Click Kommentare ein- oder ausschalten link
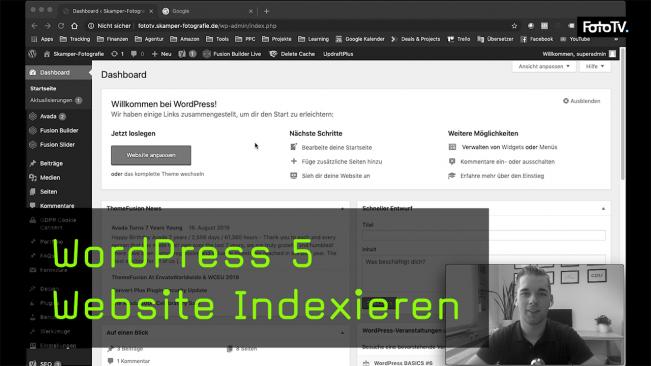 [x=507, y=161]
